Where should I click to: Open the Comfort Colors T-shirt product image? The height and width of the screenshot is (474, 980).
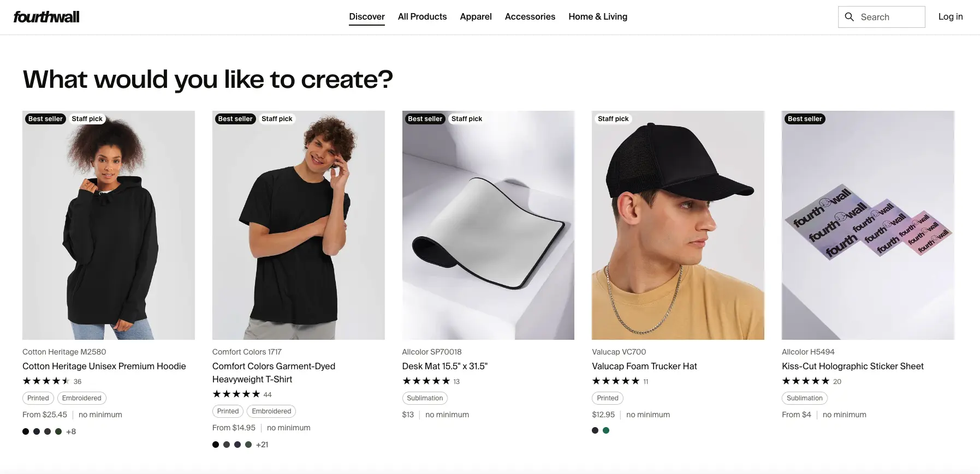coord(298,225)
